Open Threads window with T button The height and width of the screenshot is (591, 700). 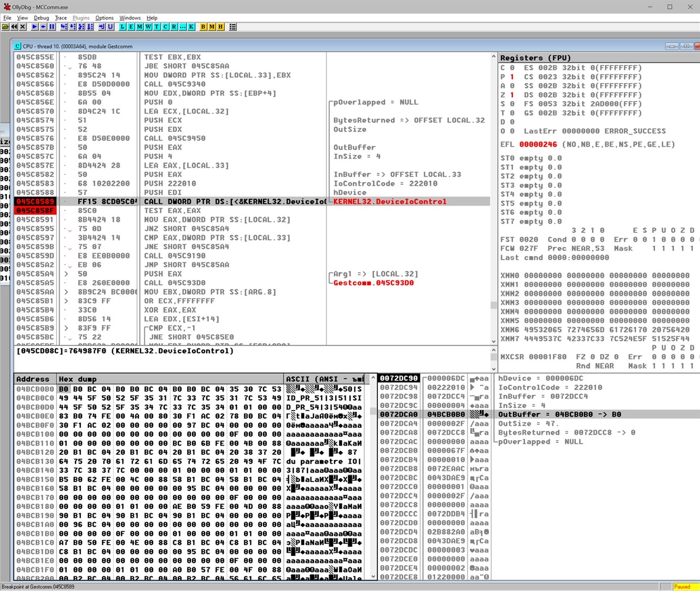(157, 27)
